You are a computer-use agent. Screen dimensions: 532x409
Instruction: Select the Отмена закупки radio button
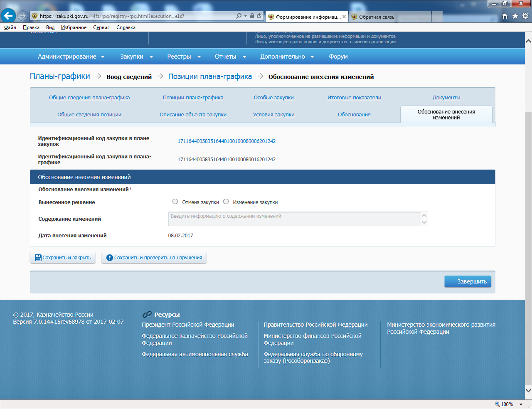(x=175, y=202)
